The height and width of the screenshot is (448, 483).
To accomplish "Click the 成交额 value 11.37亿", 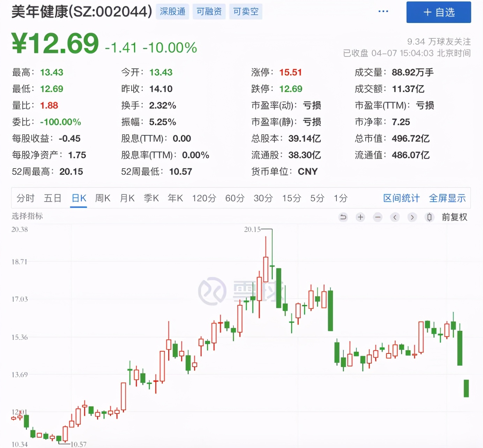I will pos(408,89).
